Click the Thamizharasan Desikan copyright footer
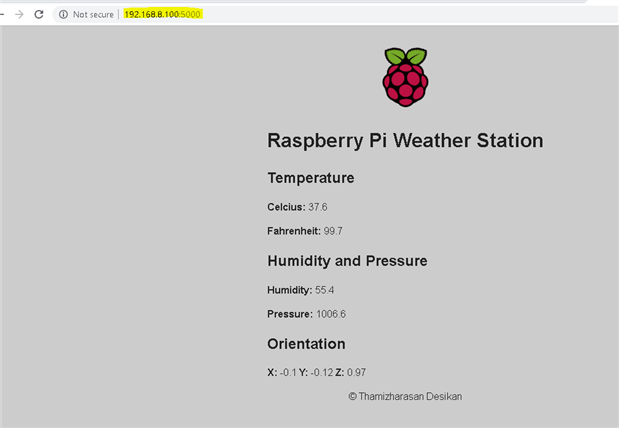619x428 pixels. (405, 397)
